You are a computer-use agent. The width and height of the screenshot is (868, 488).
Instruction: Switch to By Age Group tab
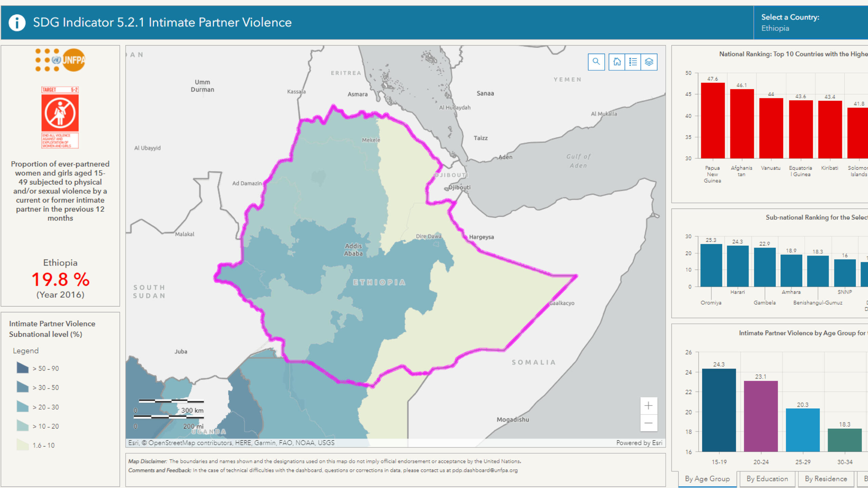[x=707, y=479]
